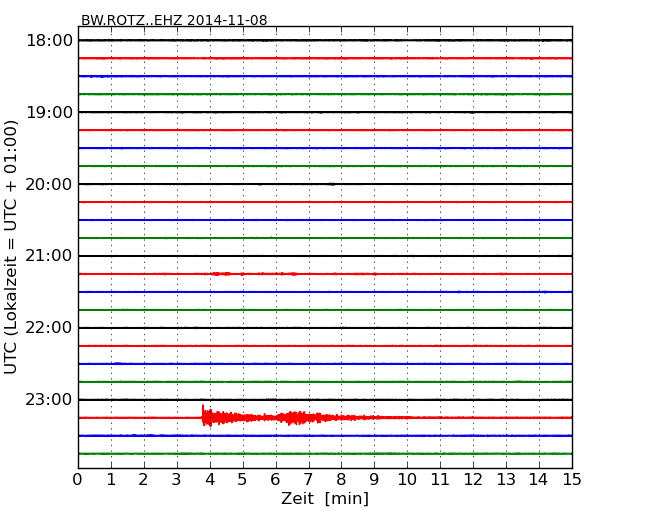Click the 23:00 time label

tap(49, 400)
